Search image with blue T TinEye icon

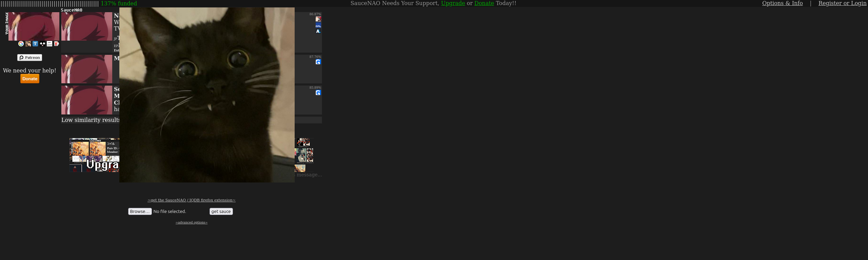35,44
